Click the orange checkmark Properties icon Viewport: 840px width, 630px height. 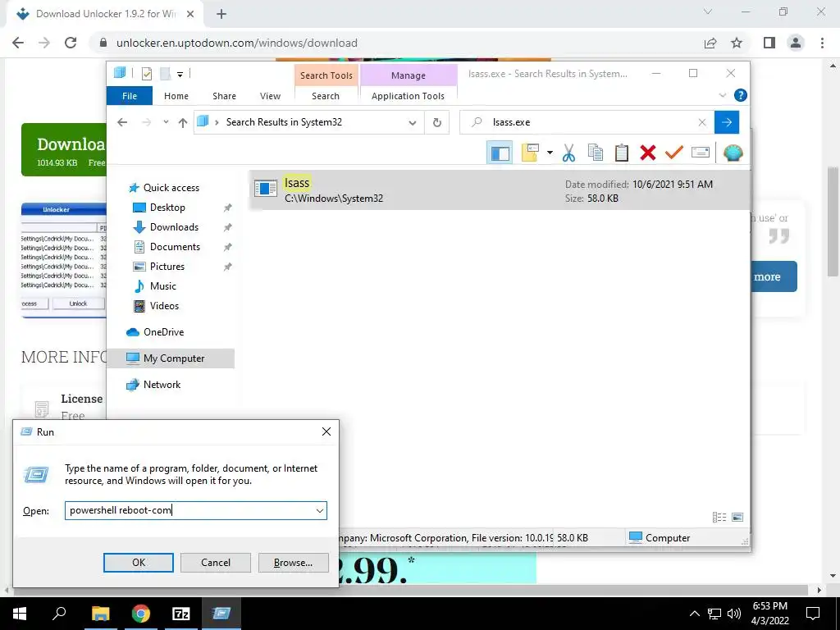click(x=674, y=153)
